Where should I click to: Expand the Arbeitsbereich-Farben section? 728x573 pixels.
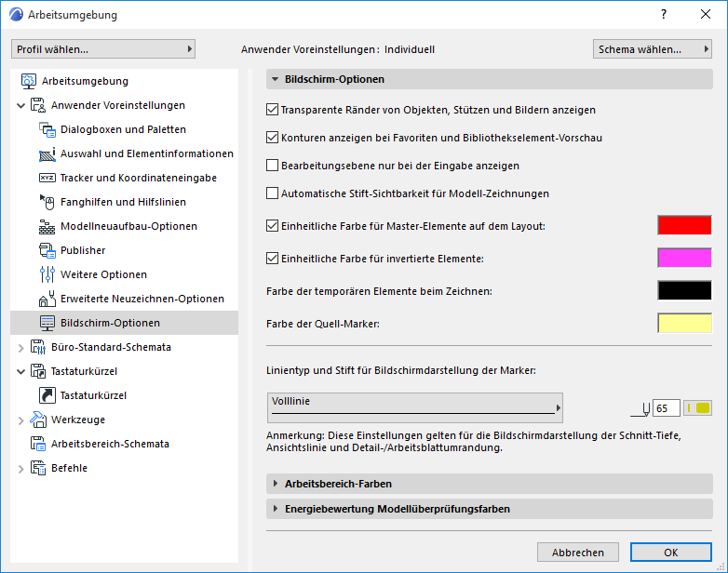[x=490, y=484]
